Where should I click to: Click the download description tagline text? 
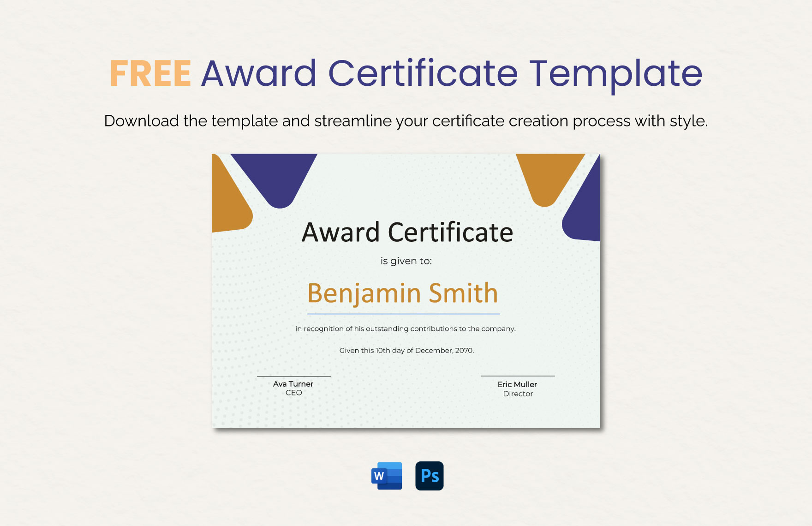click(406, 120)
